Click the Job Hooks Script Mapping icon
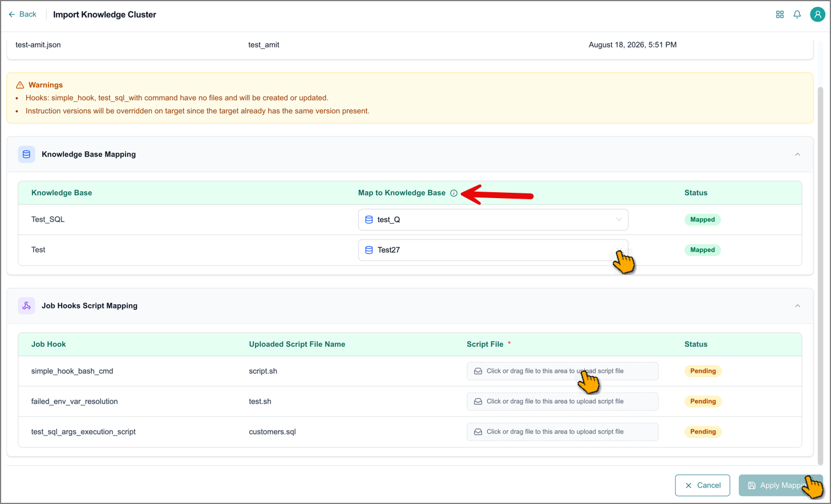Screen dimensions: 831x504 (x=26, y=305)
